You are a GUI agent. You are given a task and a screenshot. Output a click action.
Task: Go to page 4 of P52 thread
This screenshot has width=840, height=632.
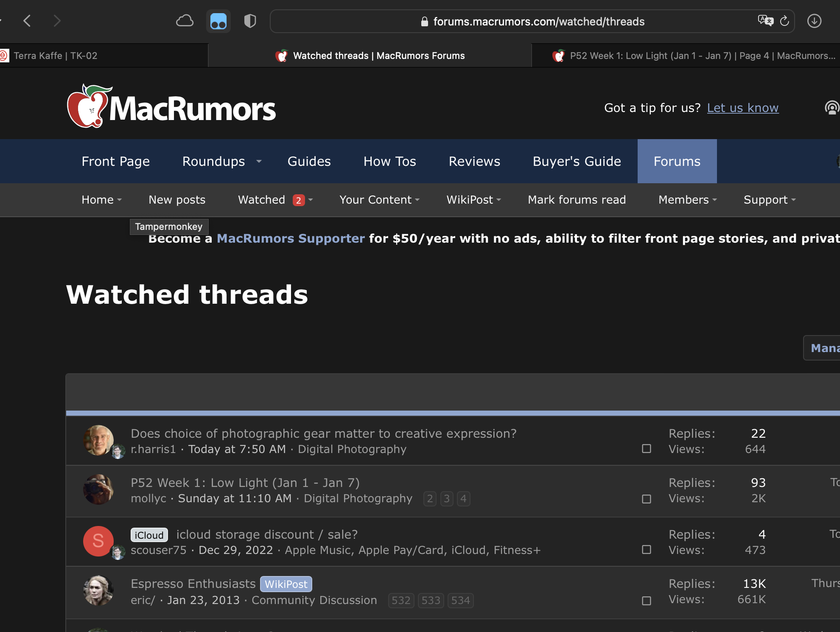pos(464,499)
